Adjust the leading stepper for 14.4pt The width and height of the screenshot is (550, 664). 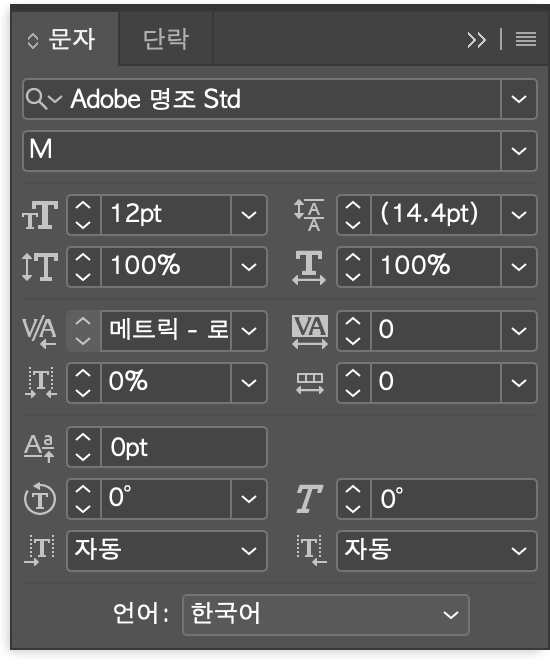pos(354,215)
